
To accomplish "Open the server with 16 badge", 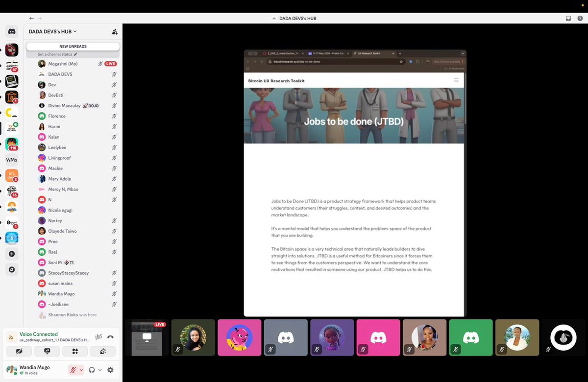I will [x=12, y=191].
